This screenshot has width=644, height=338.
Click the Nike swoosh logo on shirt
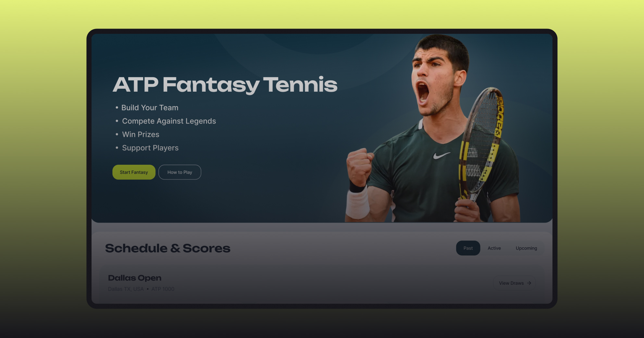[441, 155]
